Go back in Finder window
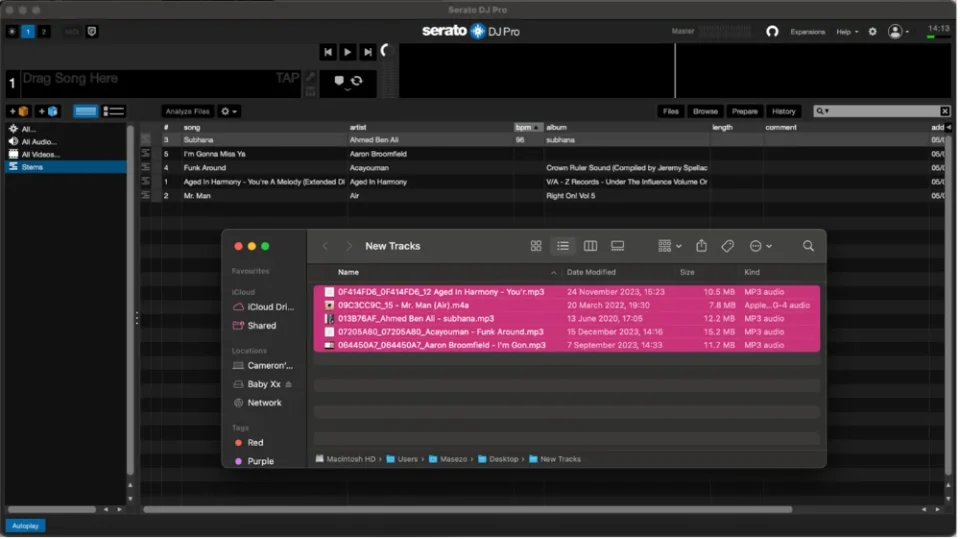This screenshot has width=960, height=539. click(x=326, y=247)
